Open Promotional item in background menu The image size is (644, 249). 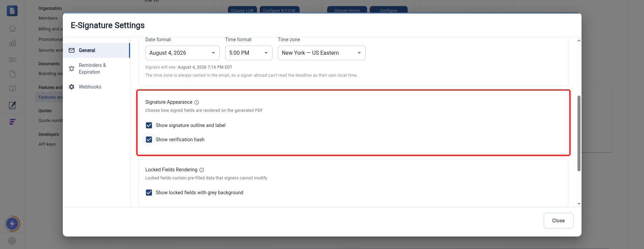pyautogui.click(x=50, y=40)
